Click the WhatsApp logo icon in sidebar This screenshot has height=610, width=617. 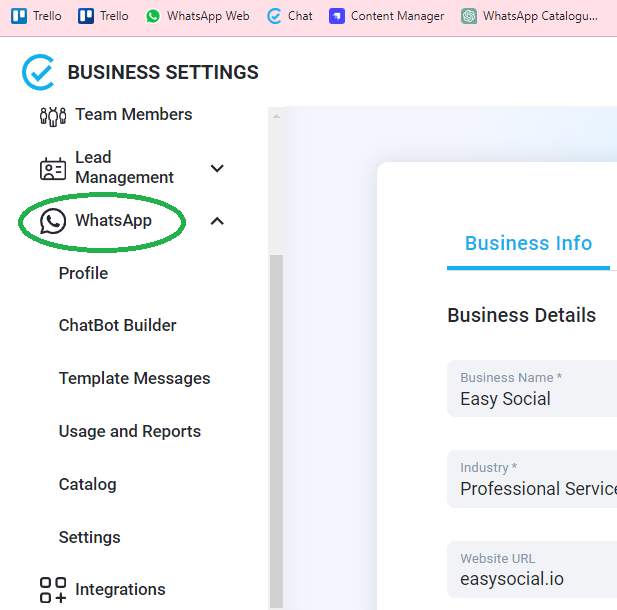tap(53, 221)
